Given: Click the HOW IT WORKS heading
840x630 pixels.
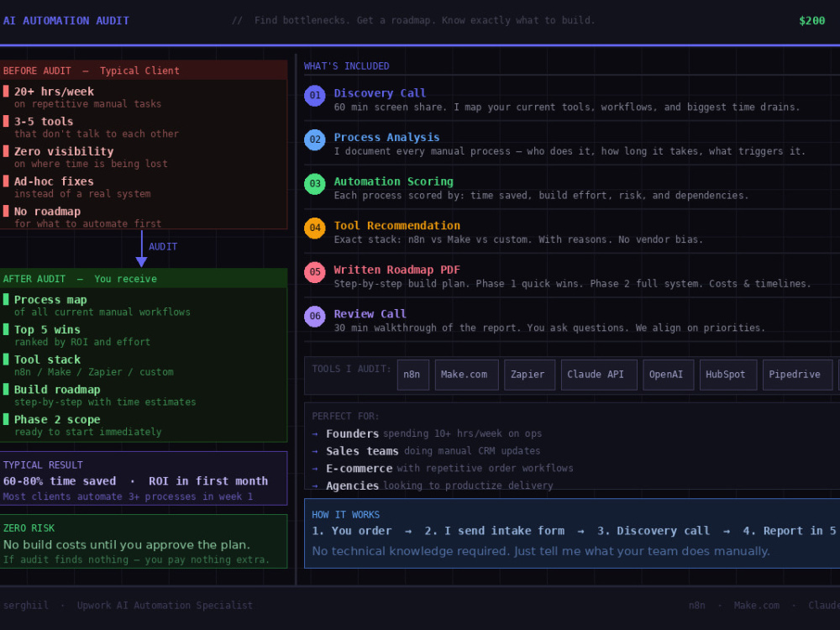Looking at the screenshot, I should (x=345, y=515).
